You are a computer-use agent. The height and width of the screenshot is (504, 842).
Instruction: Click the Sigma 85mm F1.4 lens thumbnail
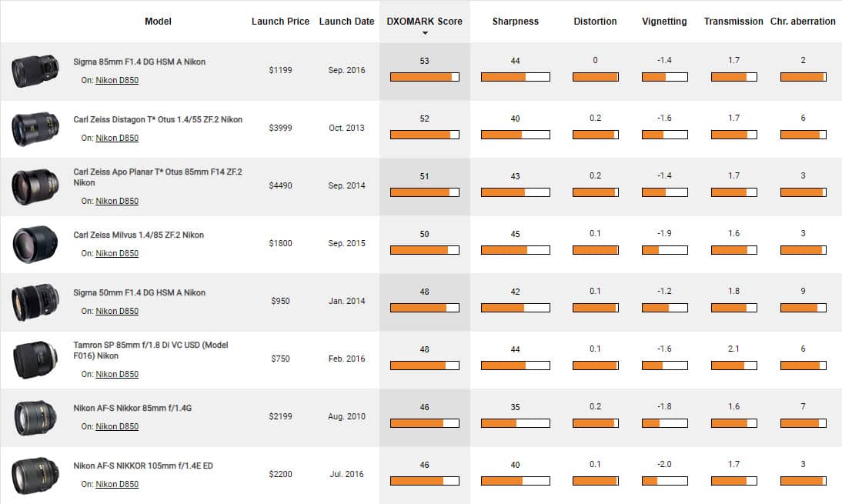click(x=35, y=71)
